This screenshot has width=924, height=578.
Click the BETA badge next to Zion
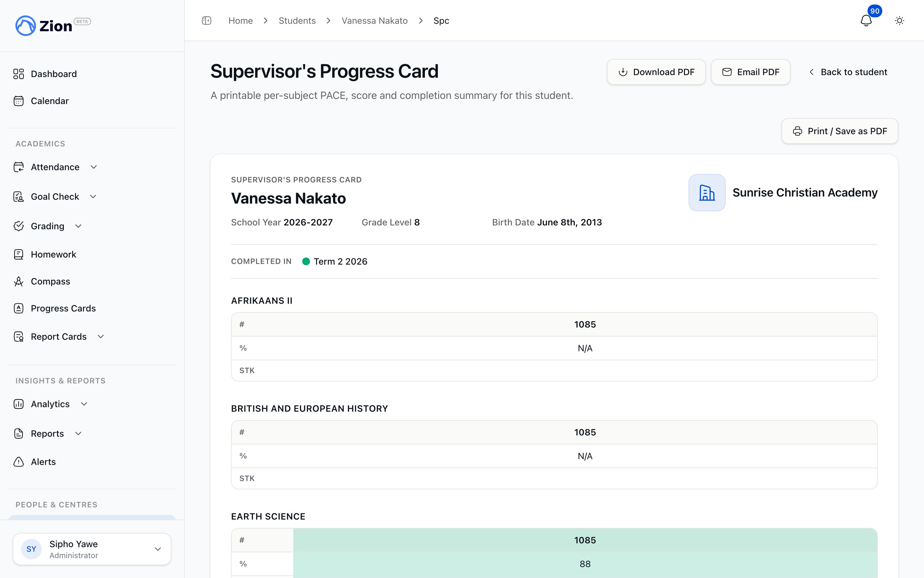coord(82,22)
